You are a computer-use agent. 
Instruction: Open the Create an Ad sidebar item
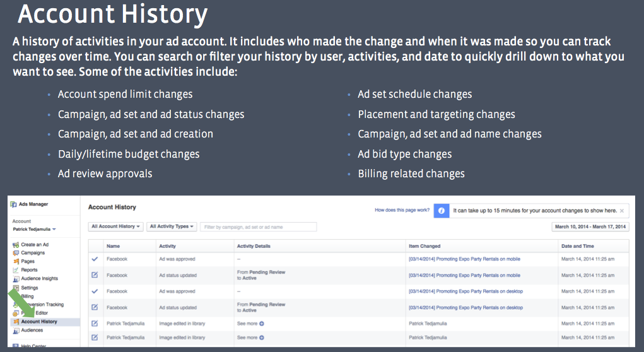pos(31,244)
